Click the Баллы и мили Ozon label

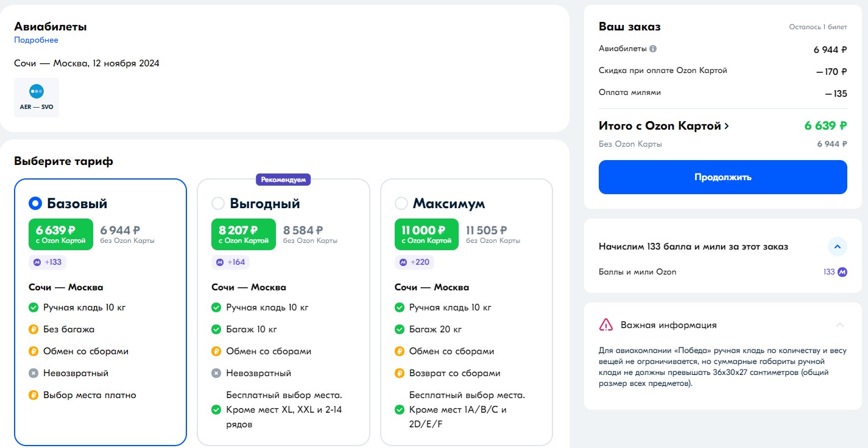click(638, 272)
